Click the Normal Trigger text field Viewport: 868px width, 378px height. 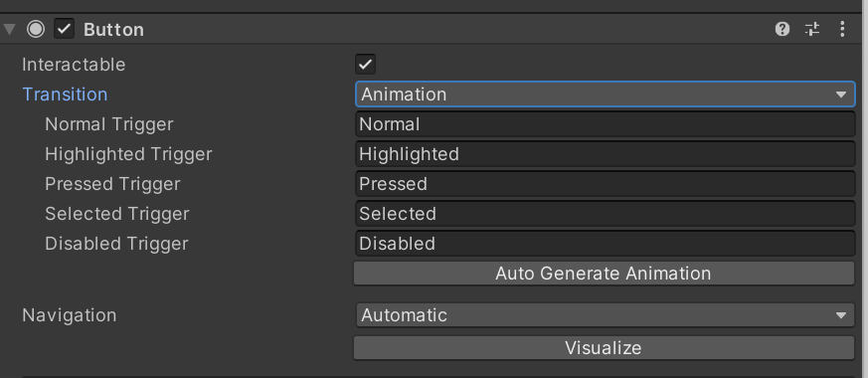tap(606, 124)
